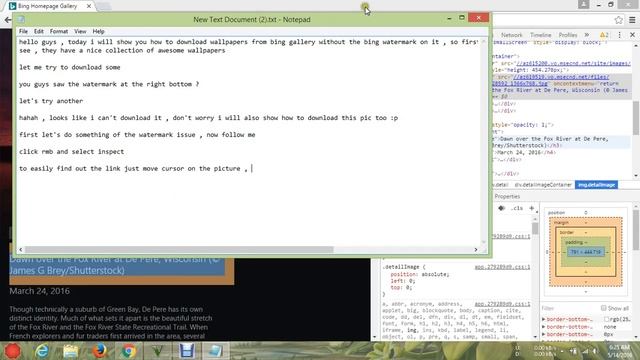This screenshot has height=360, width=640.
Task: Open a new Chrome tab
Action: click(x=103, y=6)
